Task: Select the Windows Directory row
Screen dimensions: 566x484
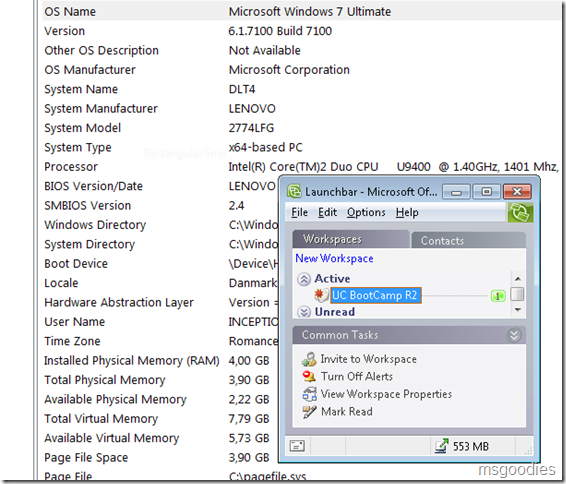Action: pyautogui.click(x=160, y=225)
